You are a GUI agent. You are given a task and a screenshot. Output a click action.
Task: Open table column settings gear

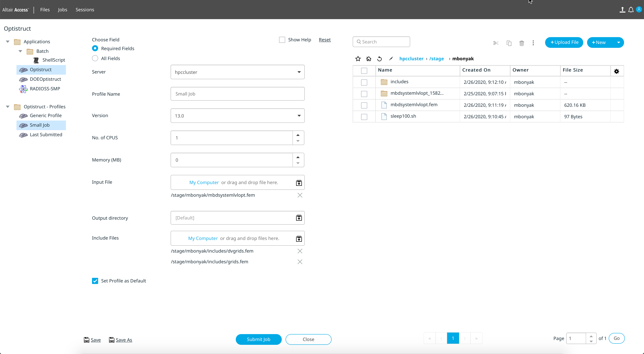point(617,71)
